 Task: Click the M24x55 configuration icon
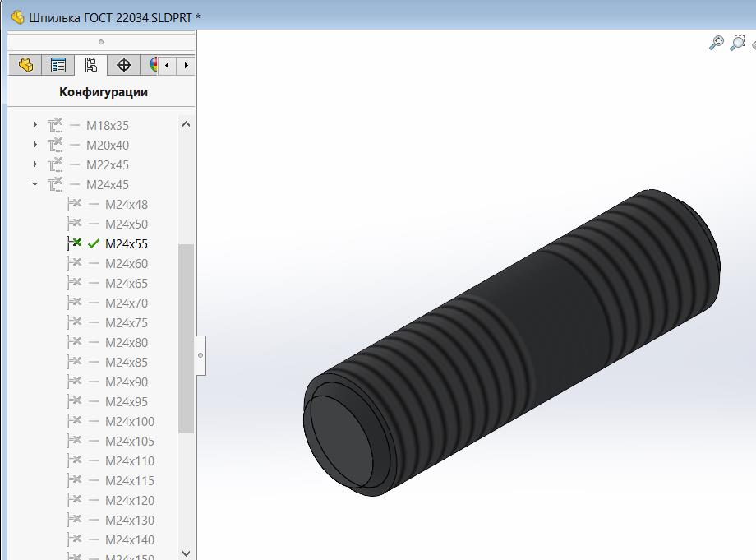(74, 243)
